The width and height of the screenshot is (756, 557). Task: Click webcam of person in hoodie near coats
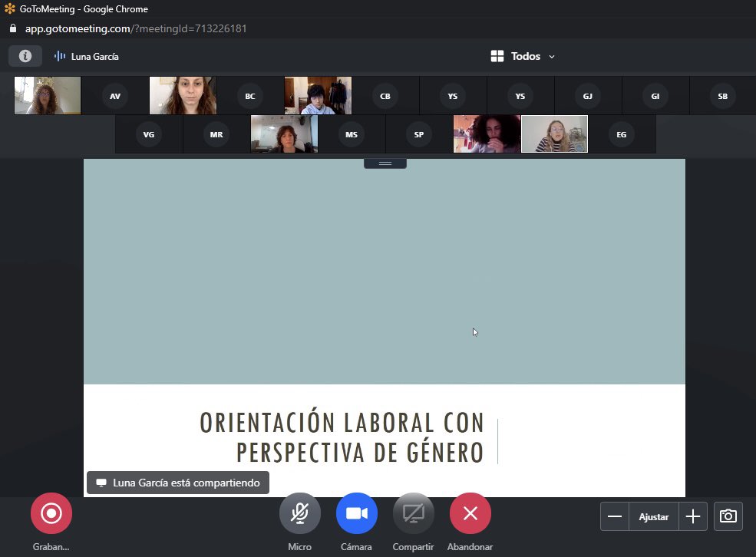[318, 95]
